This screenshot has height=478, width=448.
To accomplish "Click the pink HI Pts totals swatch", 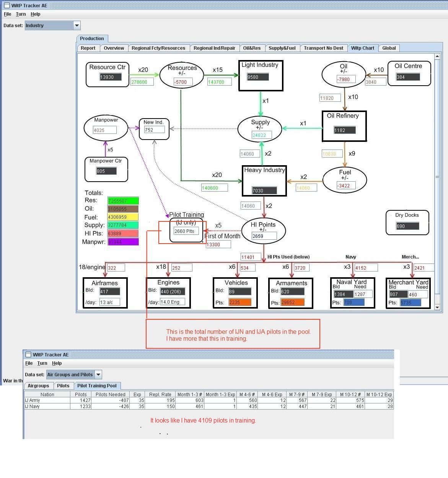I will 123,233.
